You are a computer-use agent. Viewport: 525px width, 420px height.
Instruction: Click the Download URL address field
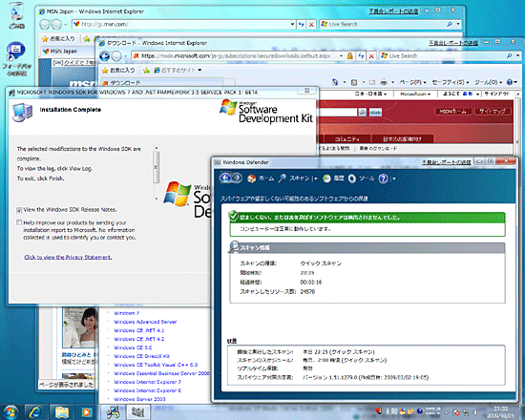236,56
